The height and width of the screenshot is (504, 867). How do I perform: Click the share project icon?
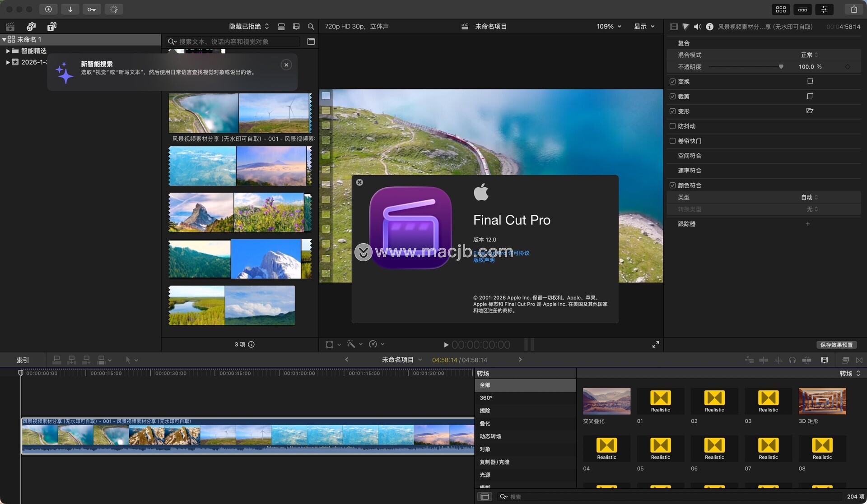(854, 9)
